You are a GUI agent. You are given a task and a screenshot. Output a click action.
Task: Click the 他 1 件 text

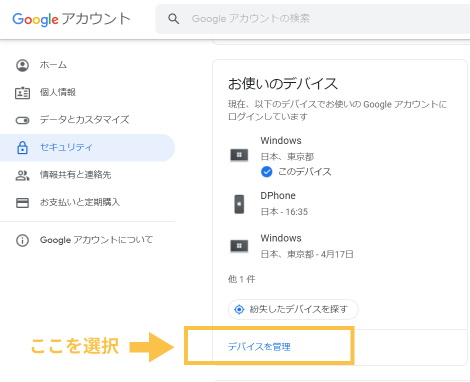click(242, 279)
